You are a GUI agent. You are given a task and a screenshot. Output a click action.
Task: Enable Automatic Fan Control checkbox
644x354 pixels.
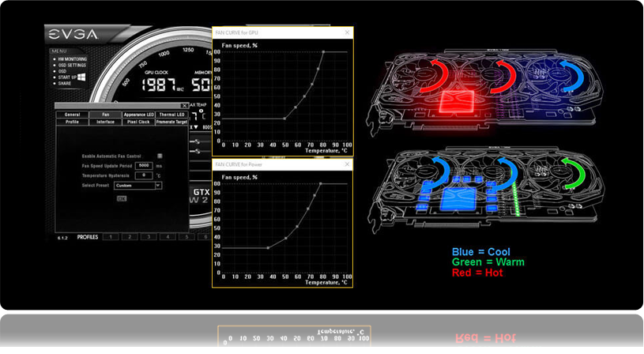pos(160,156)
